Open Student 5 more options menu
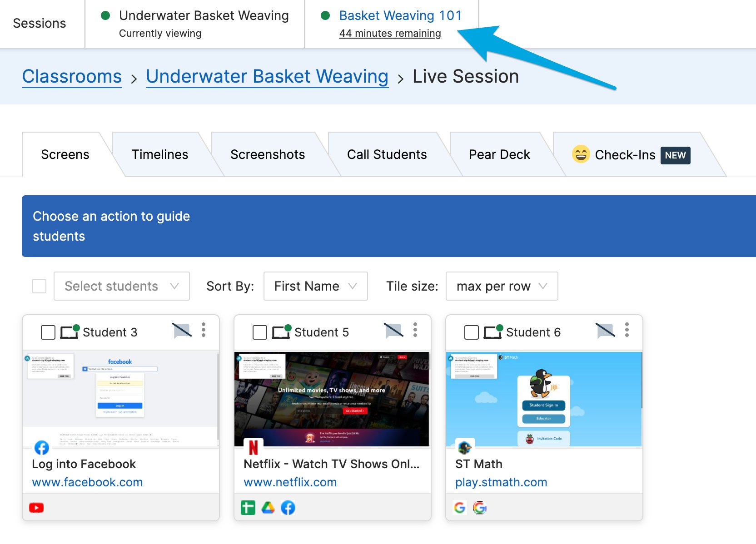The image size is (756, 544). (415, 330)
